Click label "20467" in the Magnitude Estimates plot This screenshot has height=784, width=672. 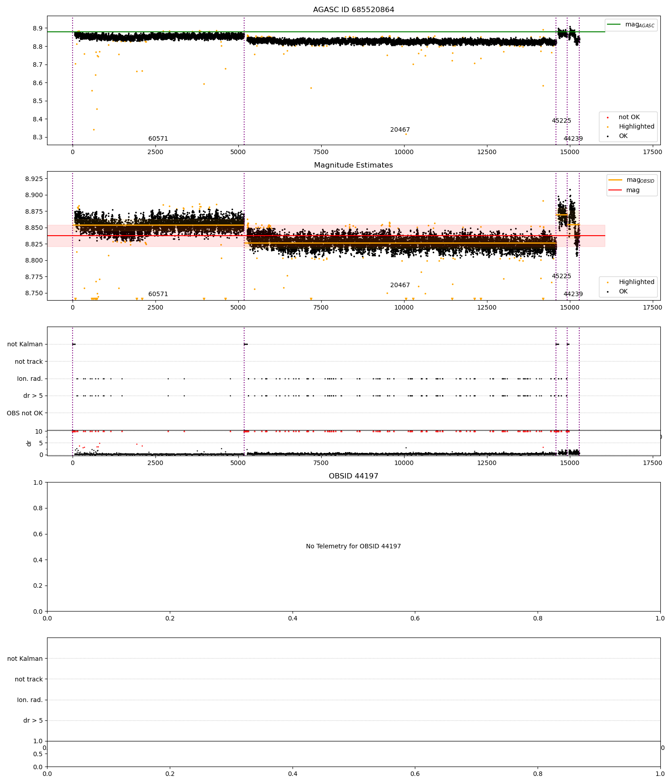tap(400, 285)
